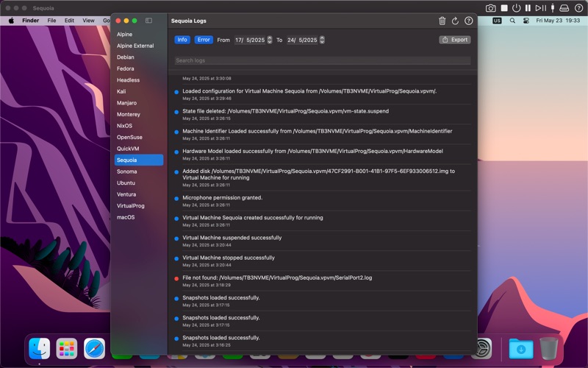Delete logs with the trash icon
The image size is (588, 368).
tap(442, 21)
